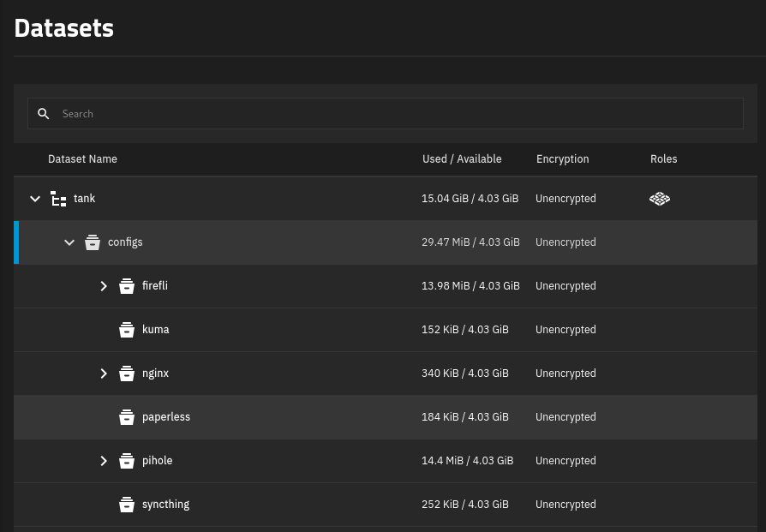
Task: Click the Encryption column header
Action: (562, 158)
